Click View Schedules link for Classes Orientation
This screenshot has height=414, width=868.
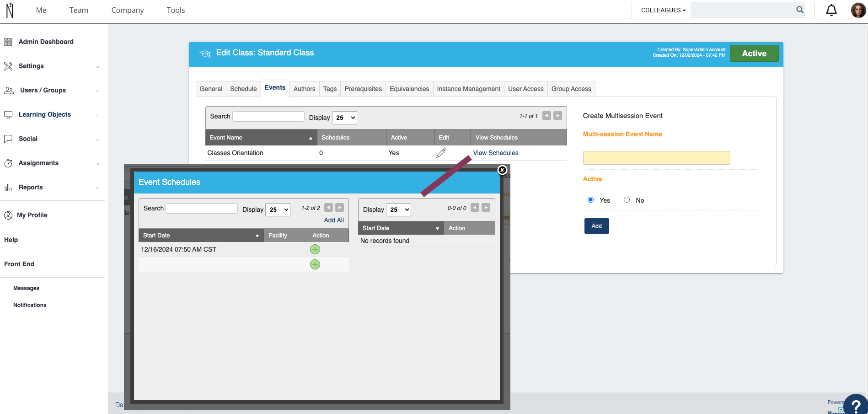[x=496, y=153]
